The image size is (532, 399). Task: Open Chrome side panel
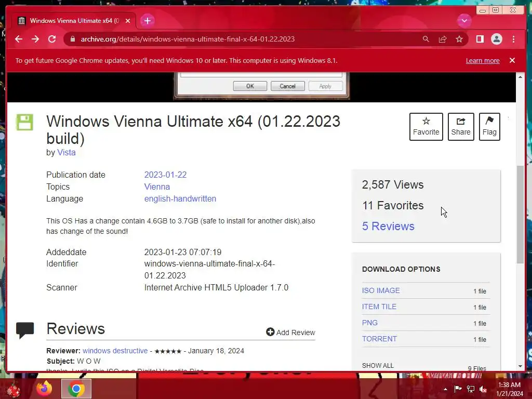point(480,39)
